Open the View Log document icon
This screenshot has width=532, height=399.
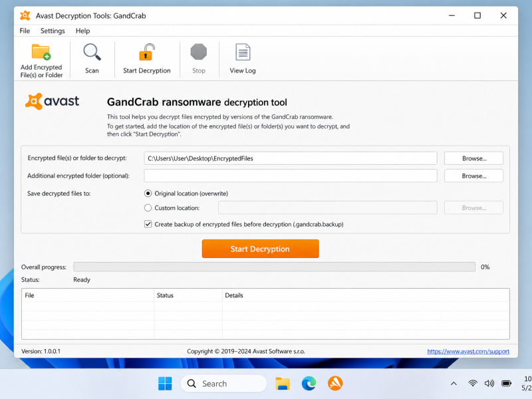click(243, 52)
